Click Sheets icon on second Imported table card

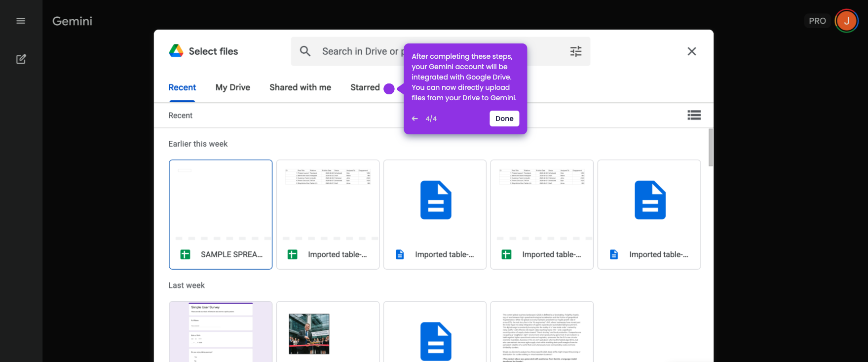click(x=292, y=254)
